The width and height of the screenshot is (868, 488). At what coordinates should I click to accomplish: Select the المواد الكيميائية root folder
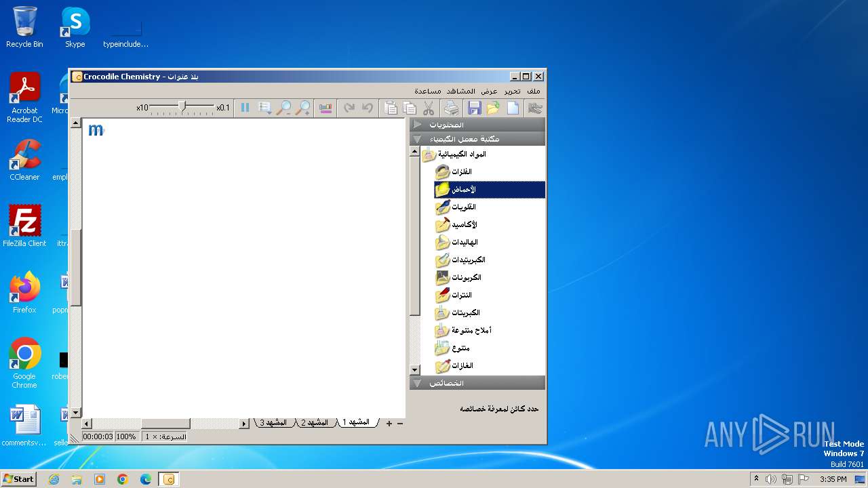coord(454,155)
